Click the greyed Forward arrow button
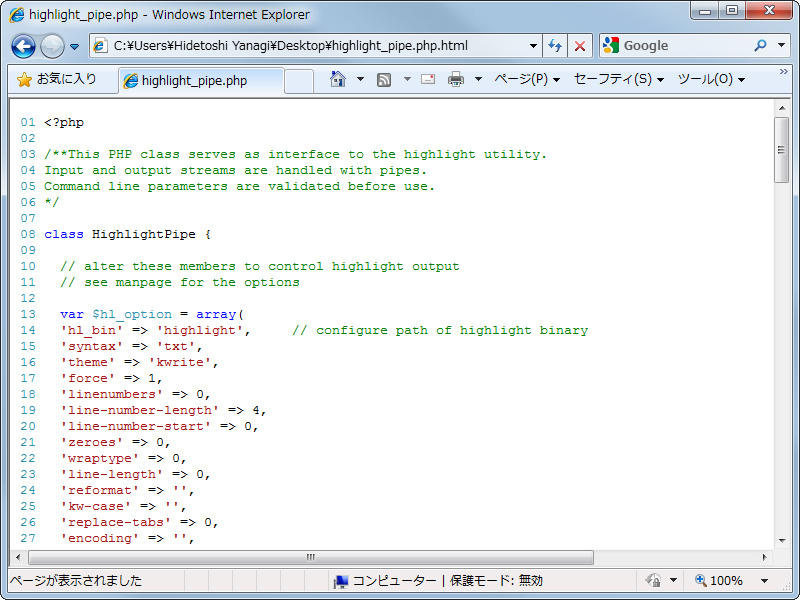The width and height of the screenshot is (800, 600). pyautogui.click(x=52, y=46)
